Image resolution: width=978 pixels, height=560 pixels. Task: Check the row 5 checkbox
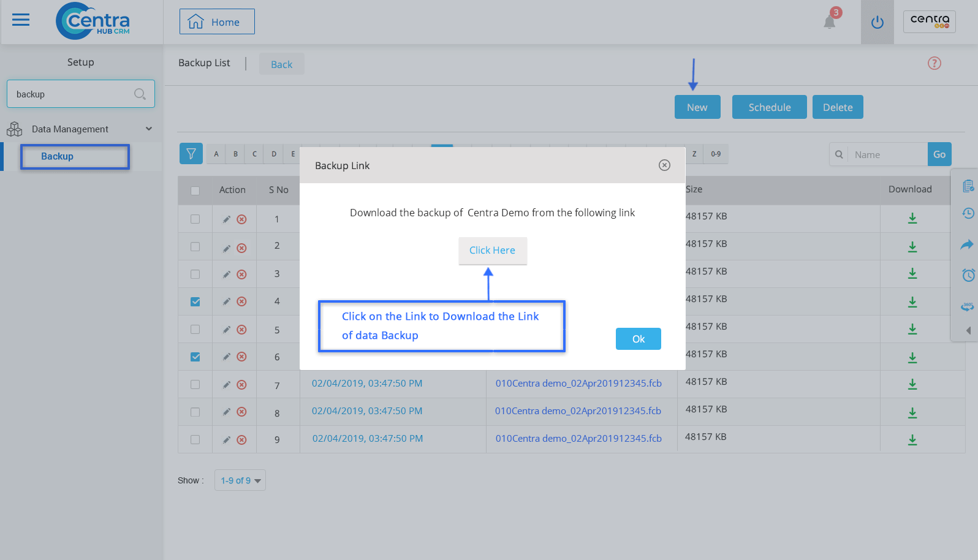click(x=195, y=329)
